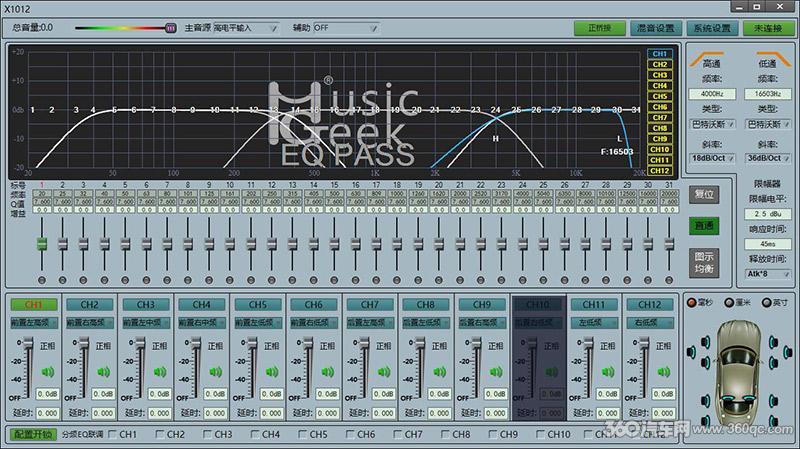Open the CH1 speaker type dropdown
This screenshot has width=800, height=449.
click(34, 322)
